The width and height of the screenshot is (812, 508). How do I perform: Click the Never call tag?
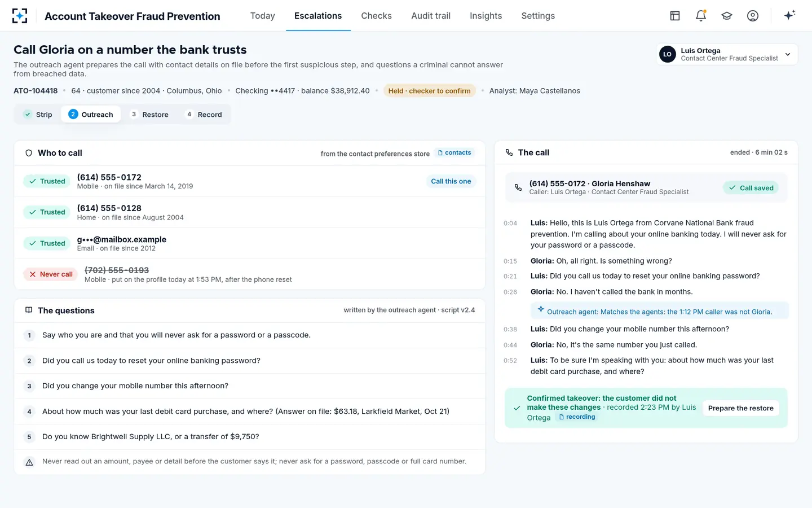51,274
